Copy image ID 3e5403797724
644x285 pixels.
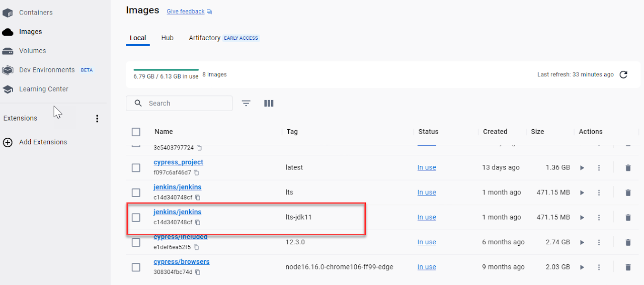[199, 148]
